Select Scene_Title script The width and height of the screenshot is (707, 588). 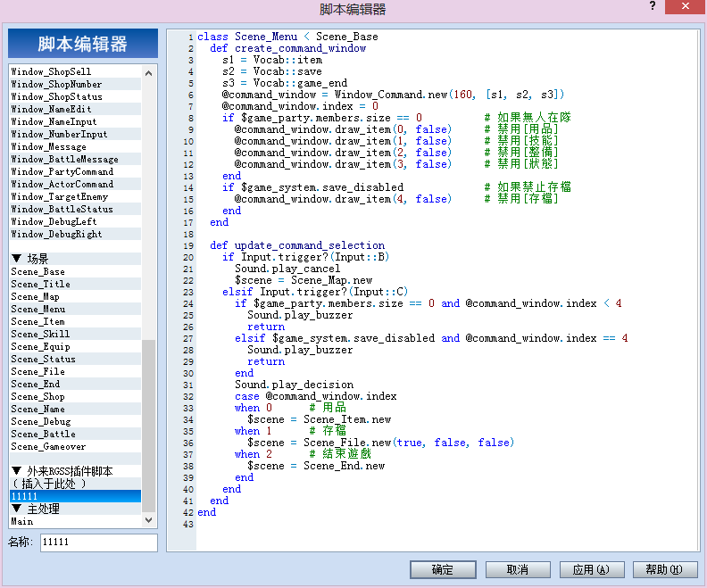tap(75, 285)
